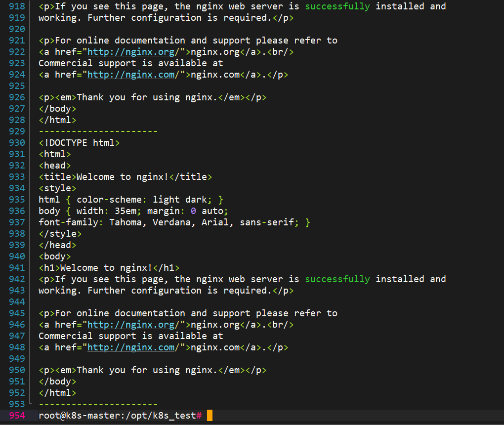Place cursor at the orange terminal cursor block
The image size is (504, 425).
pos(210,416)
